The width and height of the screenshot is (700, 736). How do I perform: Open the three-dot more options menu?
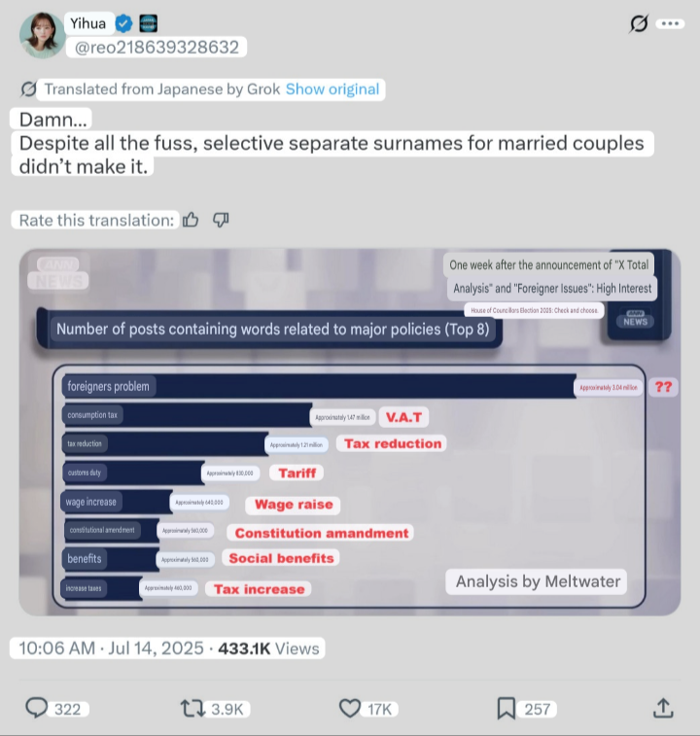pyautogui.click(x=670, y=23)
